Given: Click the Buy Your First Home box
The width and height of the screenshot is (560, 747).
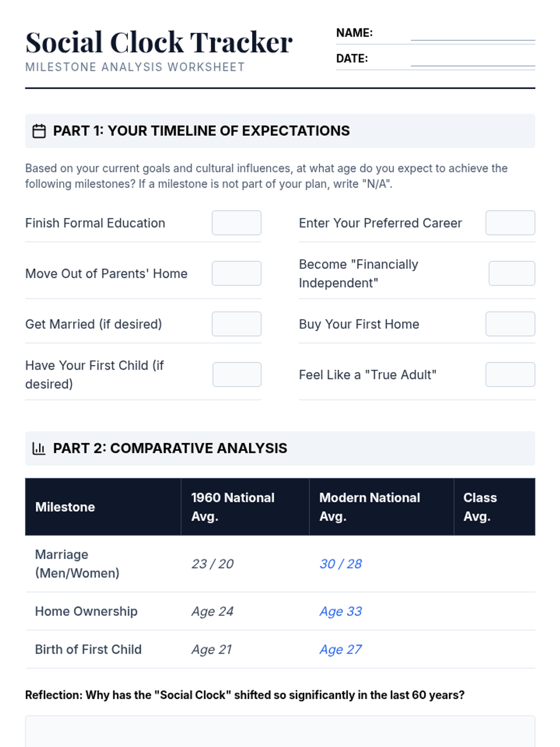Looking at the screenshot, I should tap(510, 324).
